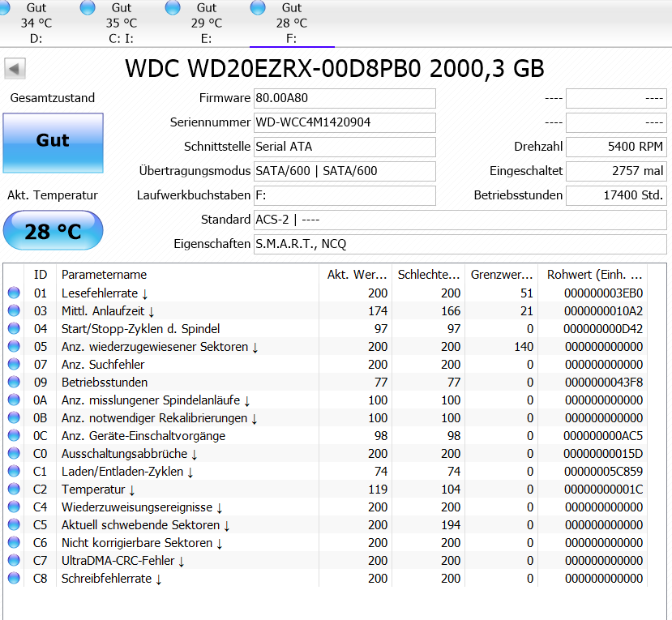Click status orb of Temperatur row C2

coord(14,489)
